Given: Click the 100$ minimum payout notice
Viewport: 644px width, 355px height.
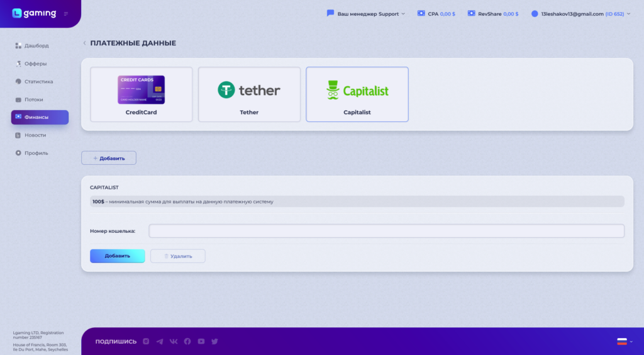Looking at the screenshot, I should (x=357, y=202).
